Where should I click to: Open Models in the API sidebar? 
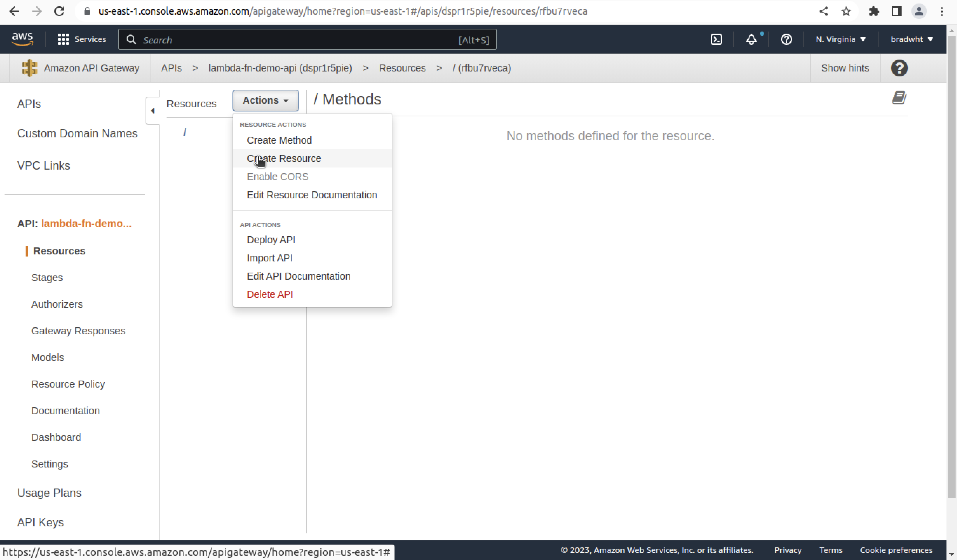point(47,357)
